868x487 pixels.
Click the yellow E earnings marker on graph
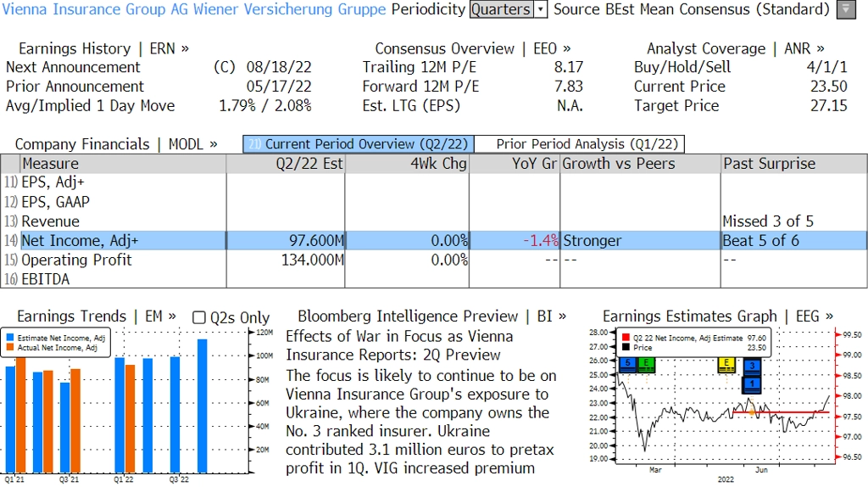pos(726,364)
